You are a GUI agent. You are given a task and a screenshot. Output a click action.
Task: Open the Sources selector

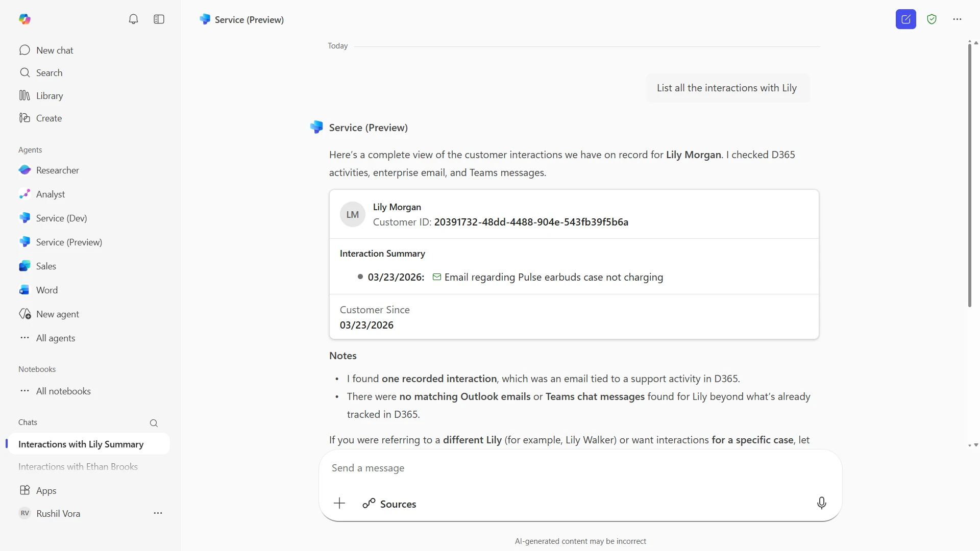point(389,504)
